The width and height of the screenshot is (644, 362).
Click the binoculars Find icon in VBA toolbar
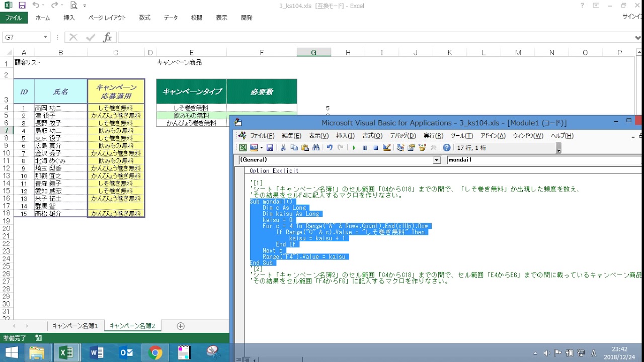pyautogui.click(x=316, y=148)
